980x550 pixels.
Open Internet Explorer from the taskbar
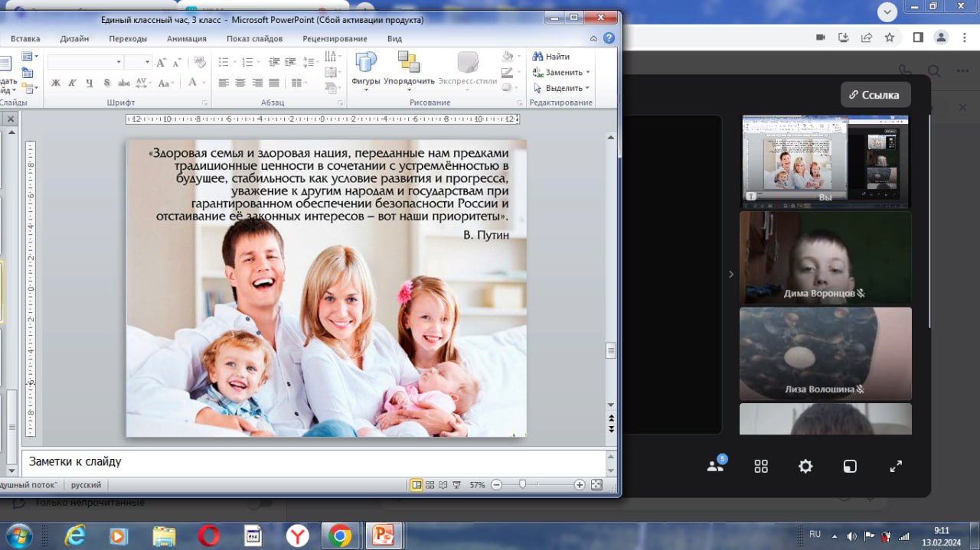tap(74, 535)
